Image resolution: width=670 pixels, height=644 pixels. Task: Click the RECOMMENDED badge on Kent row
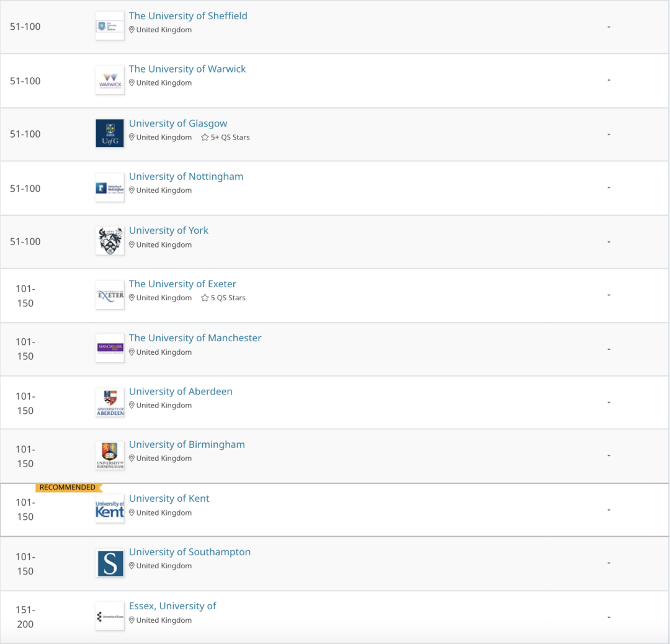[69, 487]
